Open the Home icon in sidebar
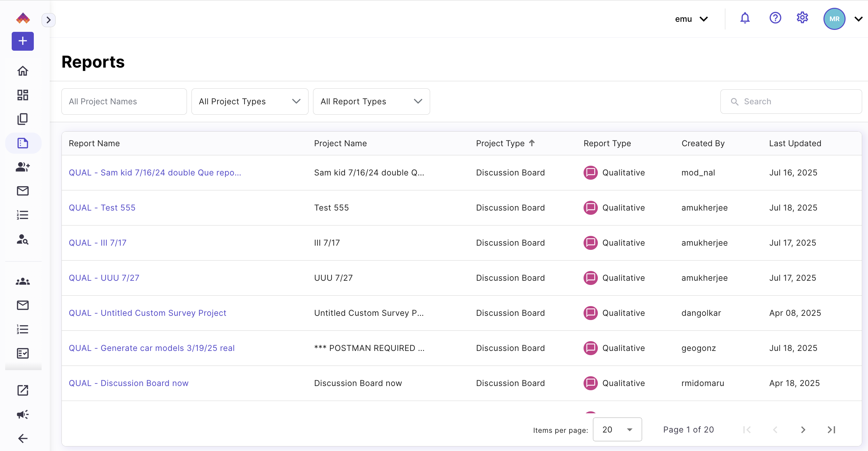The height and width of the screenshot is (451, 868). tap(22, 71)
